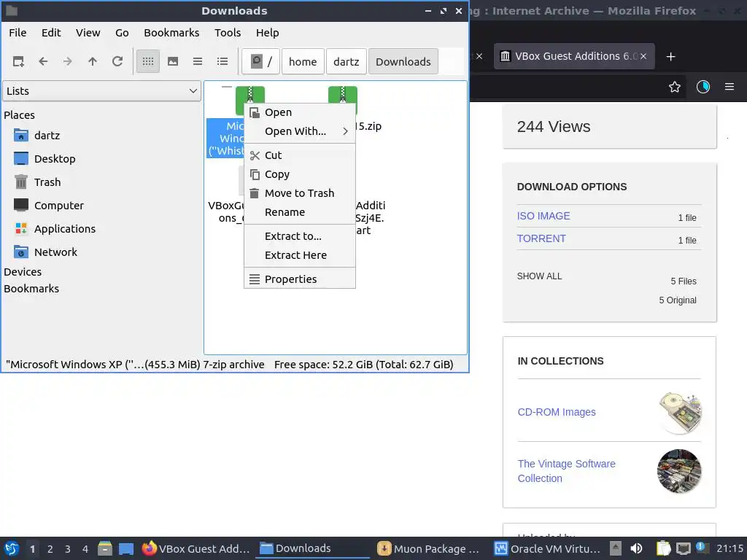Click the volume speaker tray icon
Screen dimensions: 747x560
636,548
